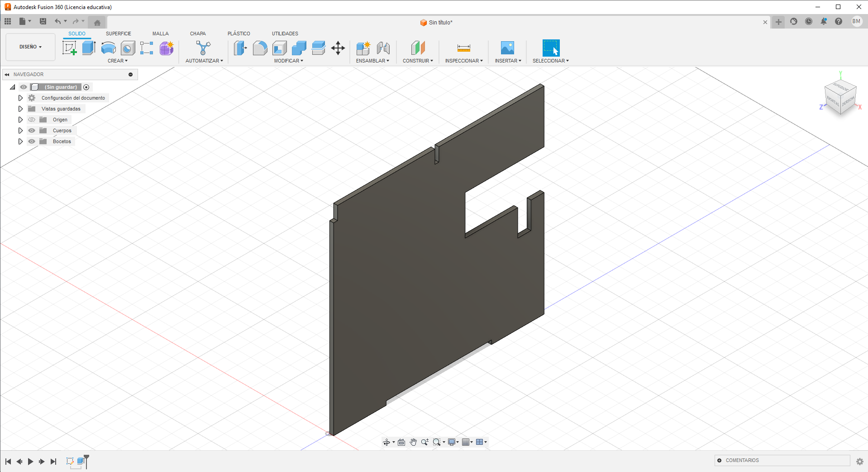Select the Joint tool icon
Viewport: 868px width, 472px height.
coord(383,48)
